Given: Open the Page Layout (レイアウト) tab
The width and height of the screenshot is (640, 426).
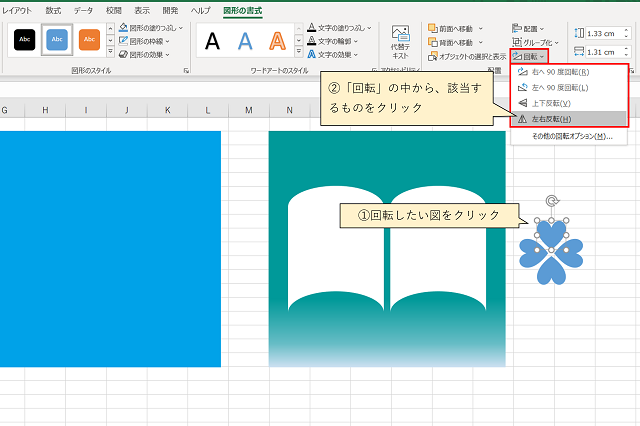Looking at the screenshot, I should 16,11.
